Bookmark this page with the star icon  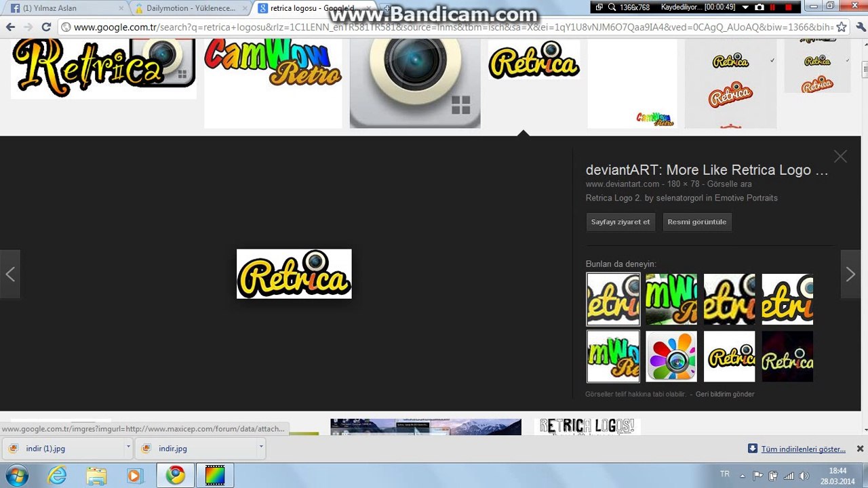pyautogui.click(x=841, y=27)
